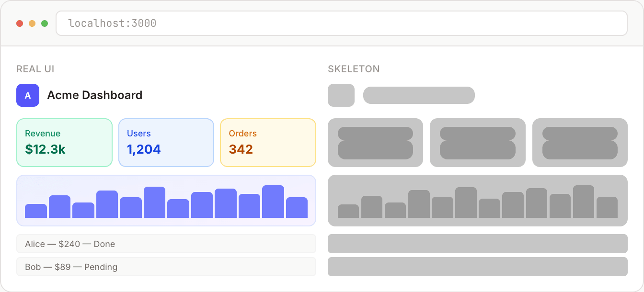Viewport: 644px width, 292px height.
Task: Select the Users 1,204 card
Action: (166, 143)
